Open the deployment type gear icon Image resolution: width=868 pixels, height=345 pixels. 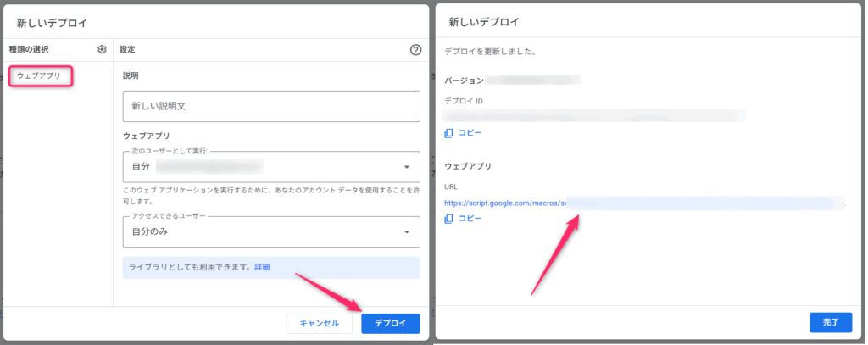[x=102, y=49]
